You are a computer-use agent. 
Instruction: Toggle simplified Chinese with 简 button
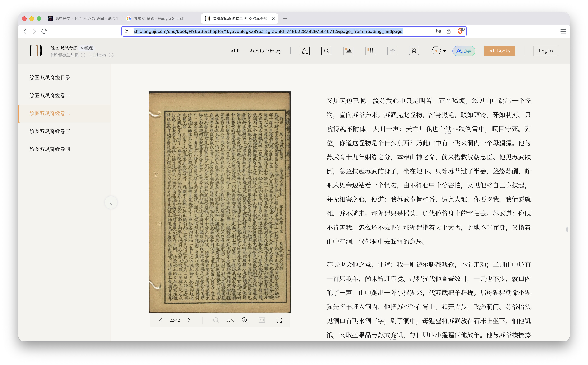click(414, 51)
